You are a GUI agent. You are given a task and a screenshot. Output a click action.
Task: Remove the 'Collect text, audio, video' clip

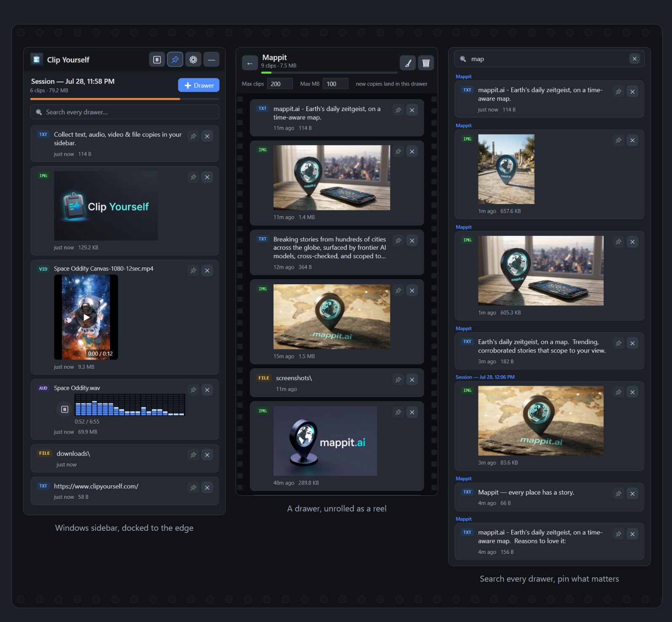pos(207,136)
